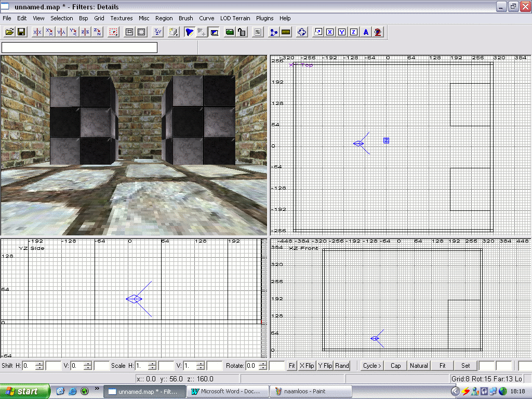532x399 pixels.
Task: Flip the selection on the X axis
Action: click(37, 32)
